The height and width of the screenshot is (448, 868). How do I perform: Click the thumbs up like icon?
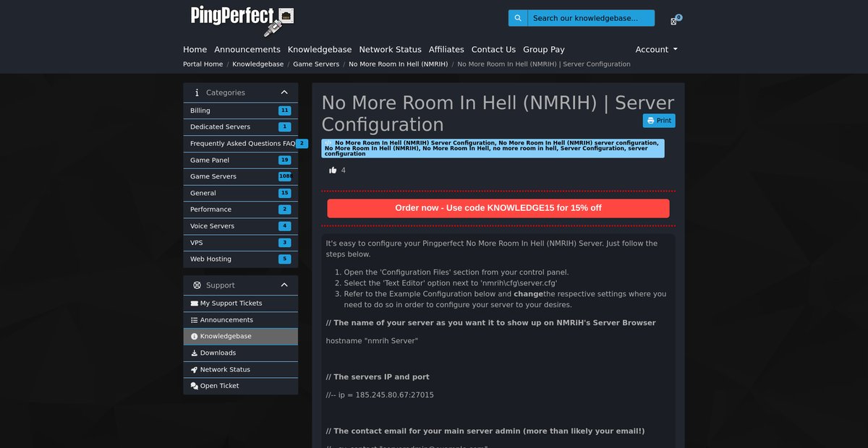click(333, 171)
